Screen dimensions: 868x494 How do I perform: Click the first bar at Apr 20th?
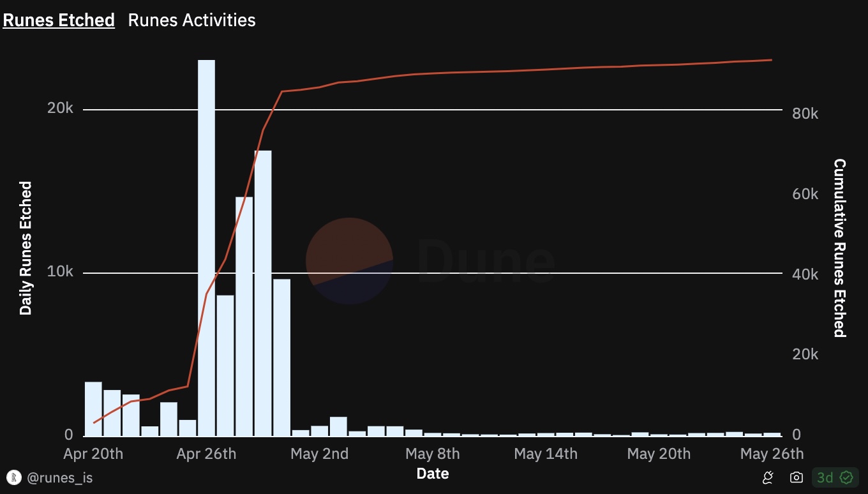[x=93, y=408]
